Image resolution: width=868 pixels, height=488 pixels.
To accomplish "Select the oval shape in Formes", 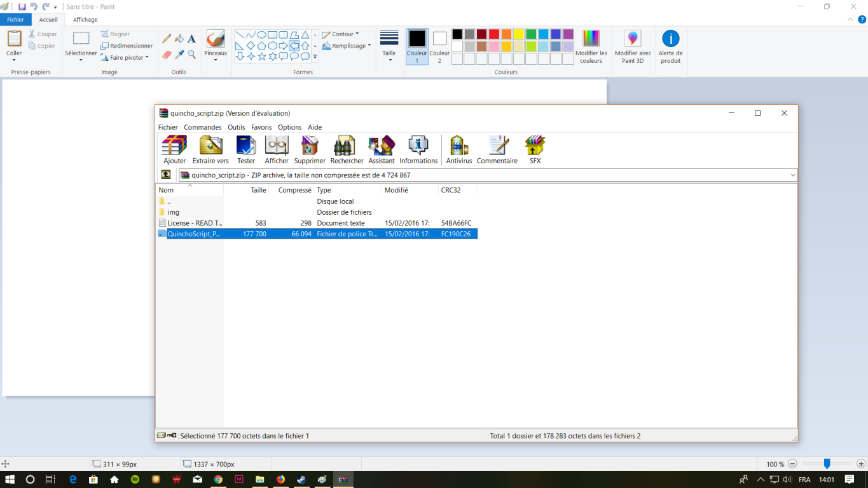I will click(261, 35).
